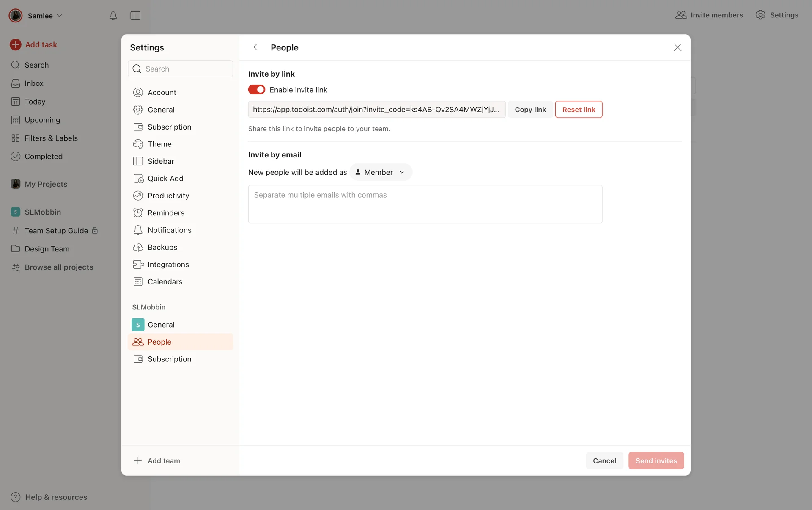Image resolution: width=812 pixels, height=510 pixels.
Task: Click the Invite members icon
Action: pos(681,15)
